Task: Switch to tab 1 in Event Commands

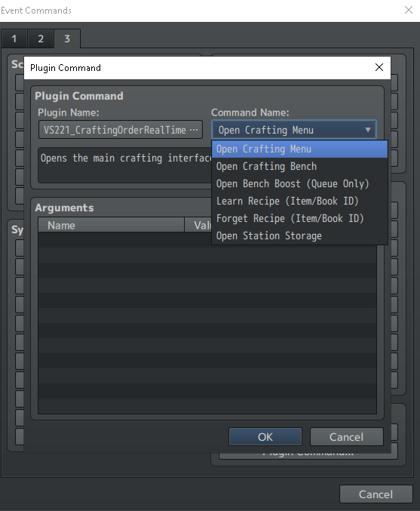Action: [x=14, y=38]
